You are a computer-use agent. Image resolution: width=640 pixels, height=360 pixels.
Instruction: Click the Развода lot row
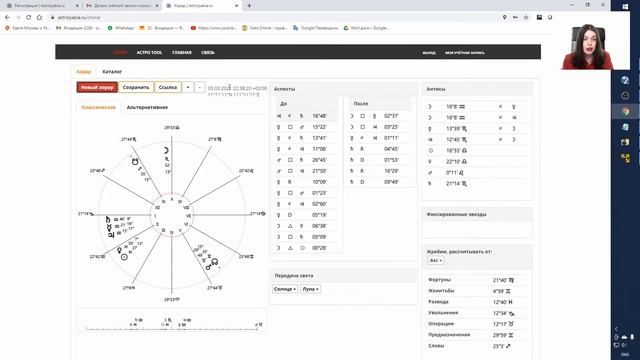click(x=477, y=302)
